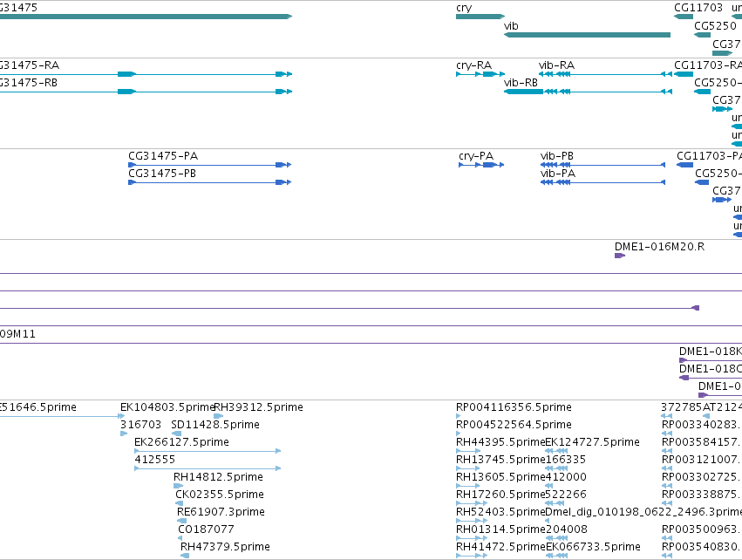Select the EK066733.5prime EST
This screenshot has width=742, height=560.
click(x=556, y=556)
